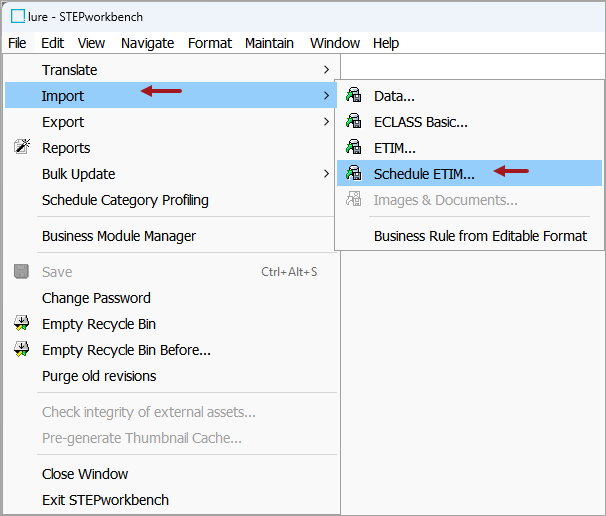
Task: Expand the Import submenu arrow
Action: click(x=327, y=95)
